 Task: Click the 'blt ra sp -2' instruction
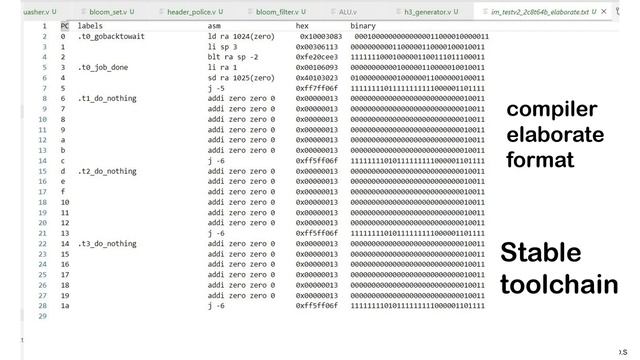(x=233, y=57)
